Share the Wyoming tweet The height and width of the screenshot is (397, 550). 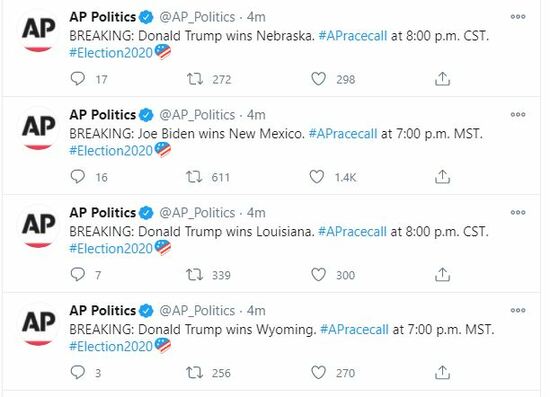click(x=442, y=372)
